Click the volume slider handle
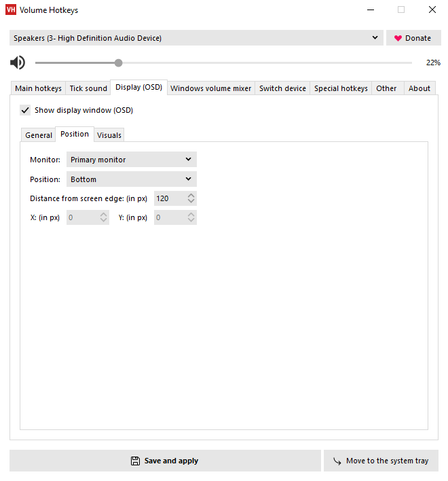The image size is (448, 481). [119, 63]
